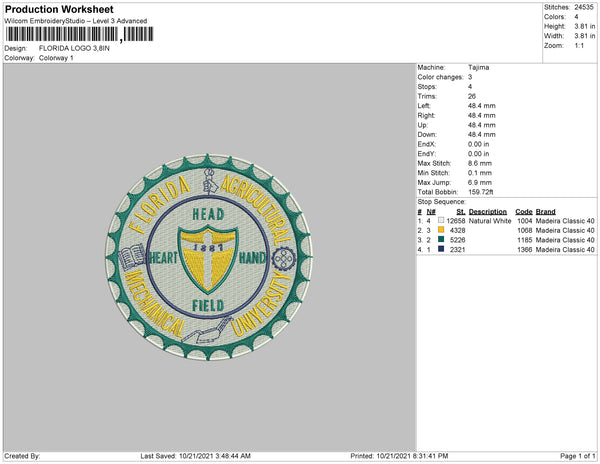Click the Height value "3.81 in"
This screenshot has width=600, height=464.
pos(584,26)
